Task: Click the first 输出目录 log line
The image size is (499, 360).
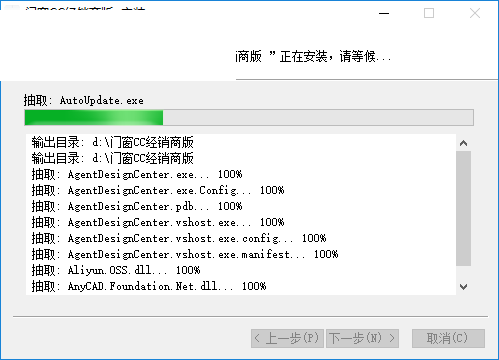Action: click(112, 142)
